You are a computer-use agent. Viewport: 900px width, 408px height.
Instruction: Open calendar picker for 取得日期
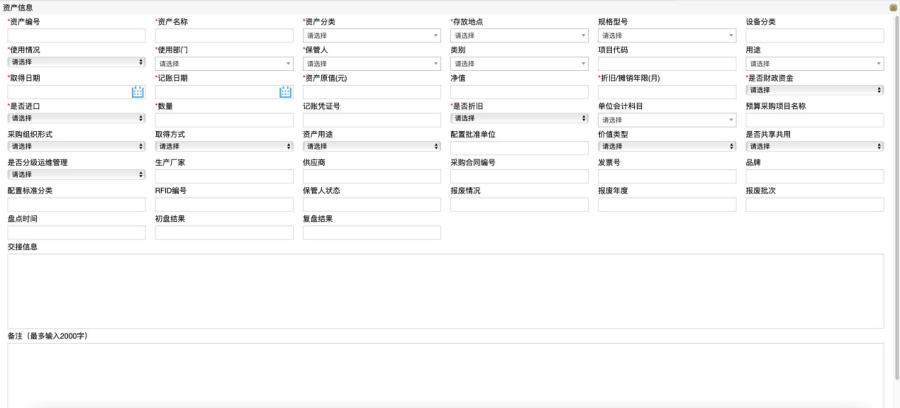138,92
